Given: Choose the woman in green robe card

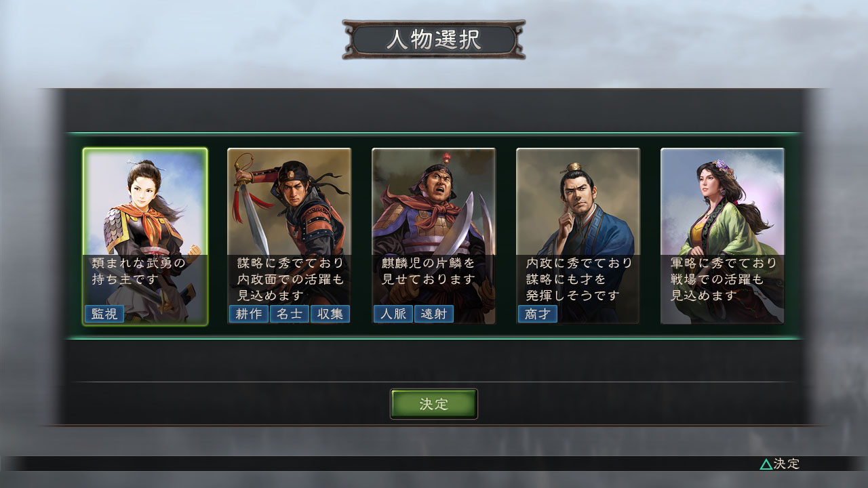Looking at the screenshot, I should pos(723,237).
